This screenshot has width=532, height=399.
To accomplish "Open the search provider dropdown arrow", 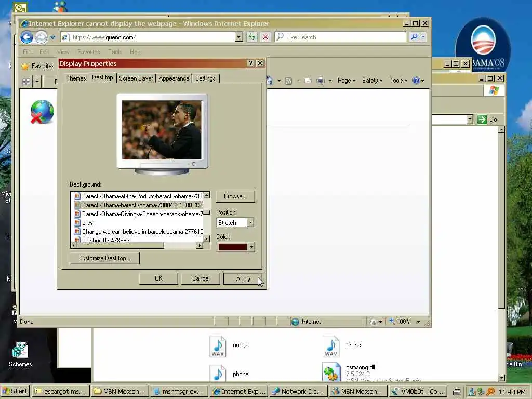I will [x=423, y=37].
